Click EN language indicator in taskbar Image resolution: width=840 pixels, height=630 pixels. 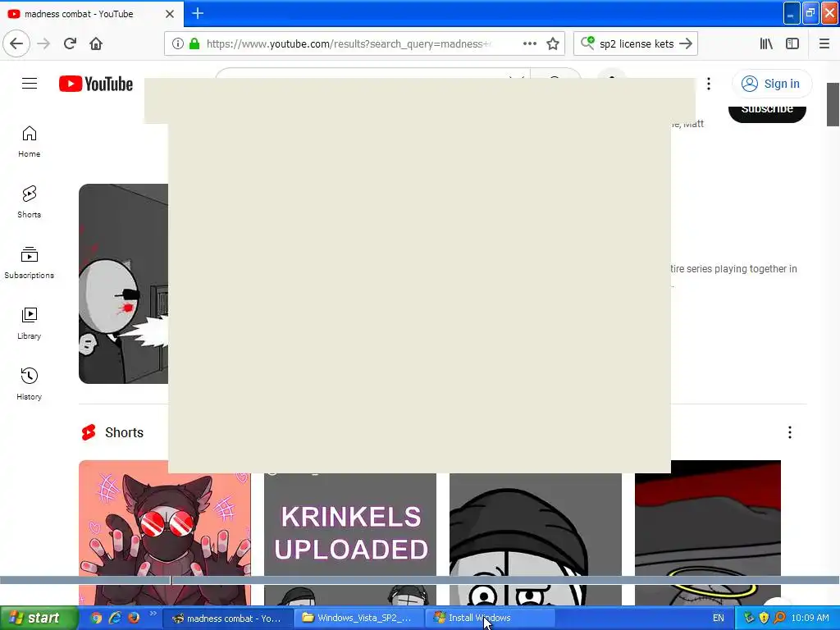tap(719, 619)
